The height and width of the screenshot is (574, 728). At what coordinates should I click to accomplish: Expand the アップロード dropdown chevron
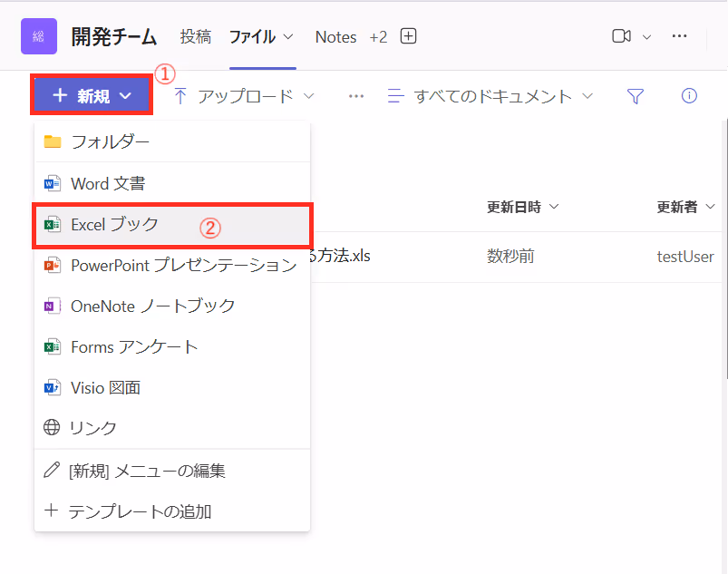coord(309,96)
